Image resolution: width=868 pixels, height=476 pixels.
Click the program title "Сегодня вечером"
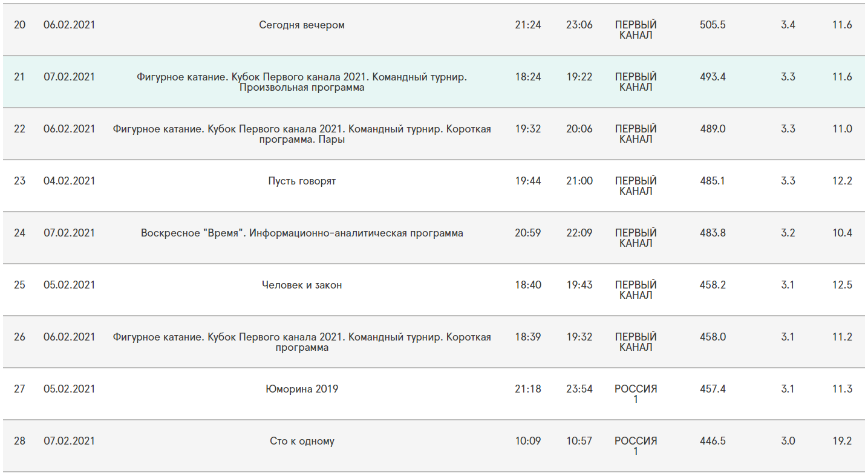(x=302, y=25)
